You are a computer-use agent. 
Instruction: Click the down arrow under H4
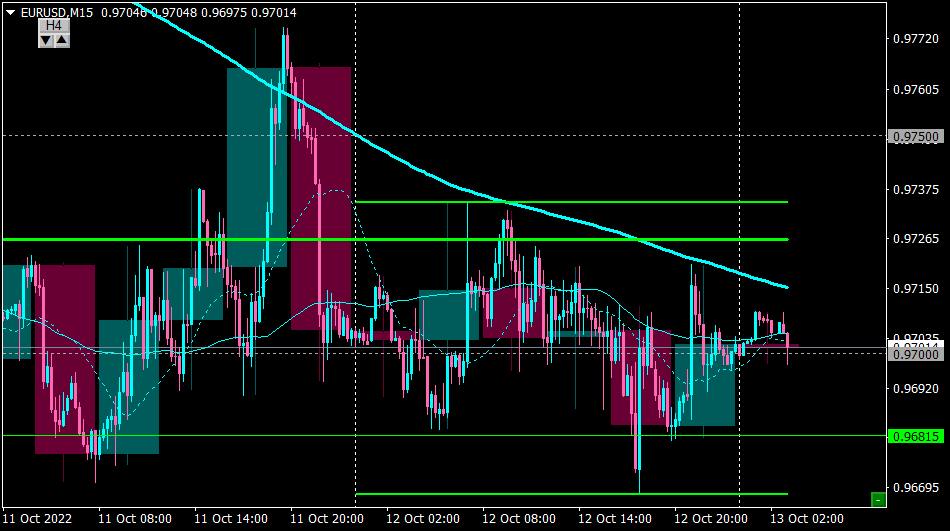pos(46,41)
